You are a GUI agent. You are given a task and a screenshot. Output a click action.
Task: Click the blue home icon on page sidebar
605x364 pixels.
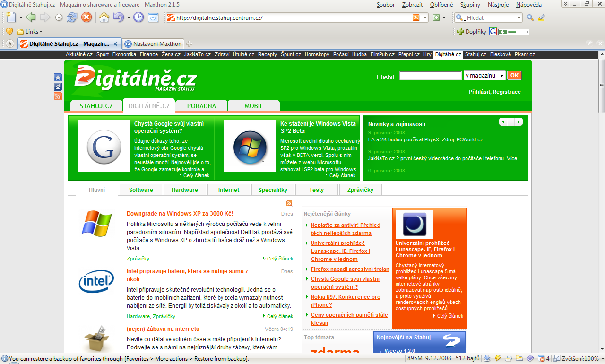pos(58,87)
